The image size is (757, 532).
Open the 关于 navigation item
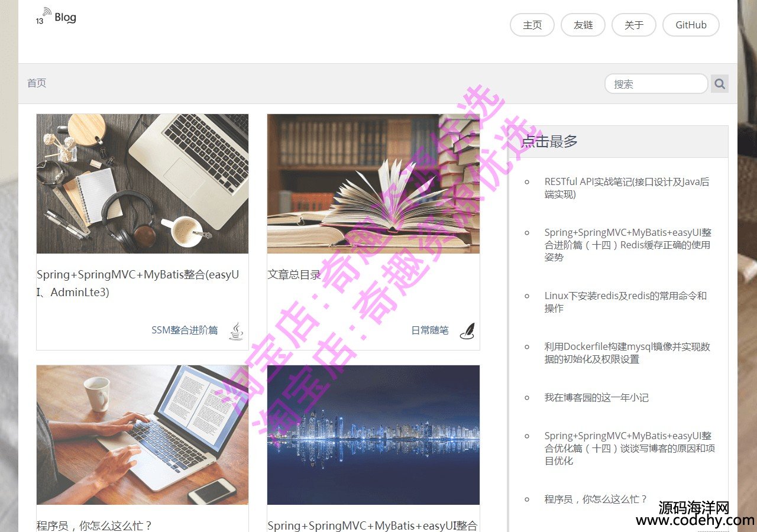pos(634,25)
